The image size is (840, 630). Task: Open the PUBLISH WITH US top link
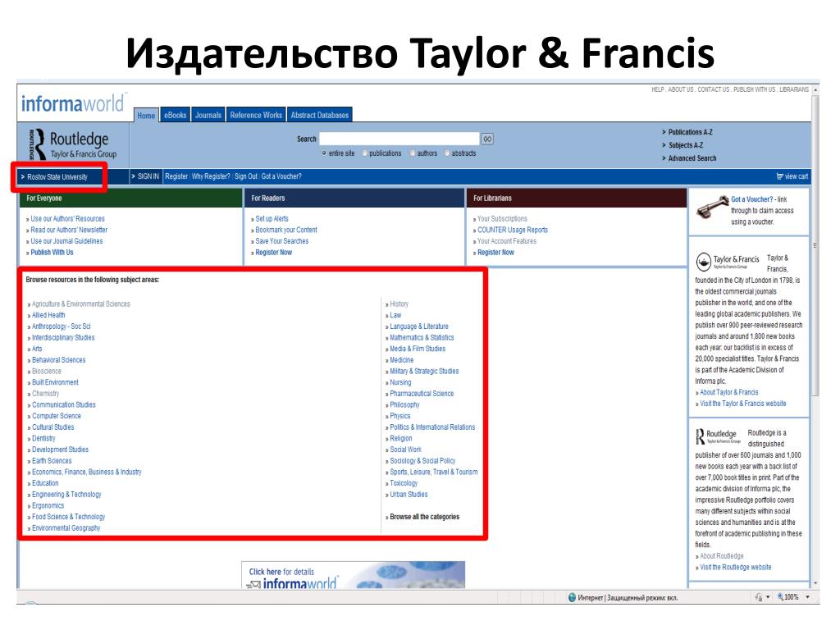pos(755,89)
